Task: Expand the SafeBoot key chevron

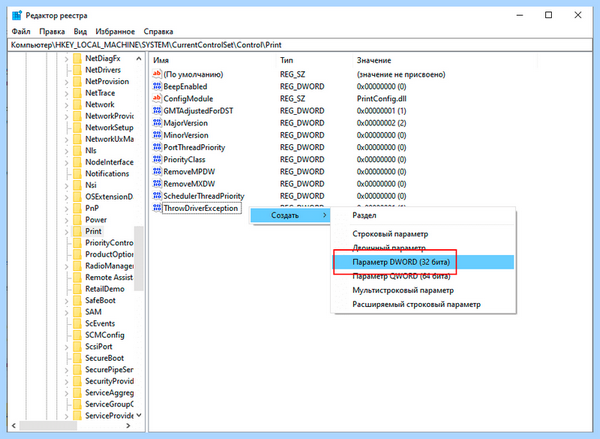Action: pos(66,301)
